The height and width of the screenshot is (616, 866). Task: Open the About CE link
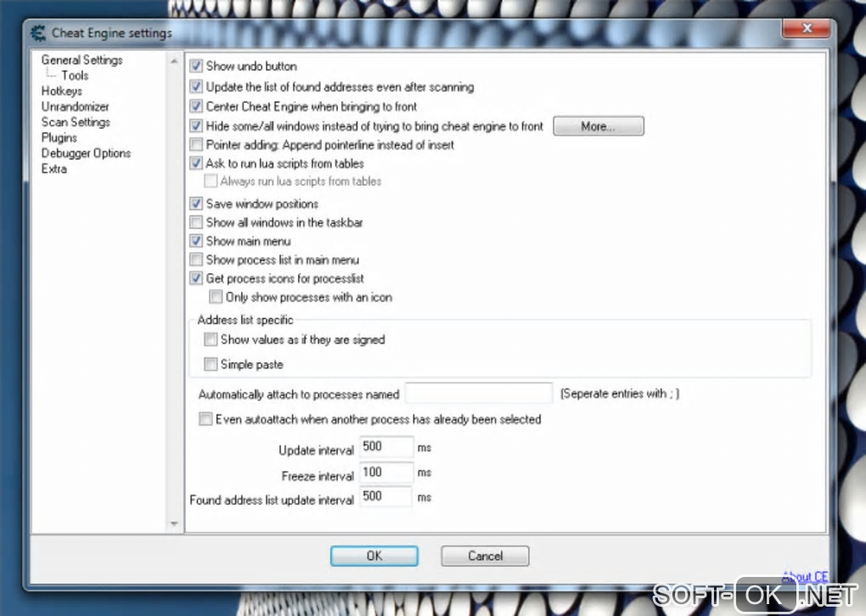805,577
